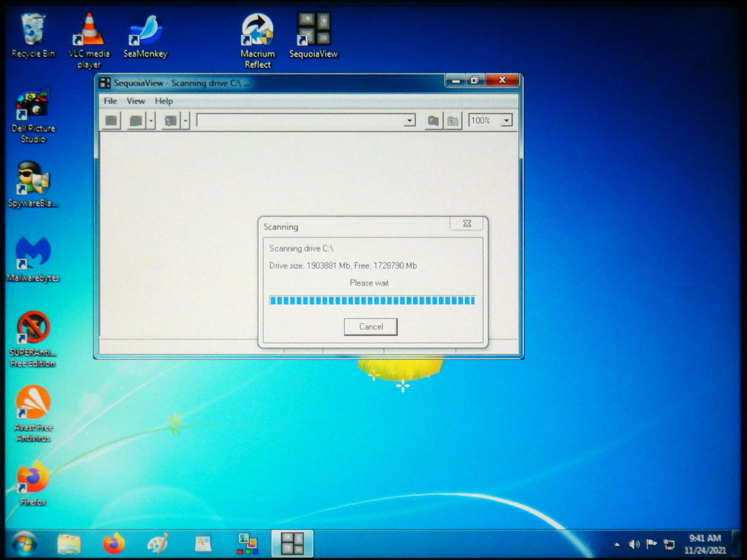Click the 'Please wait' label

click(369, 283)
